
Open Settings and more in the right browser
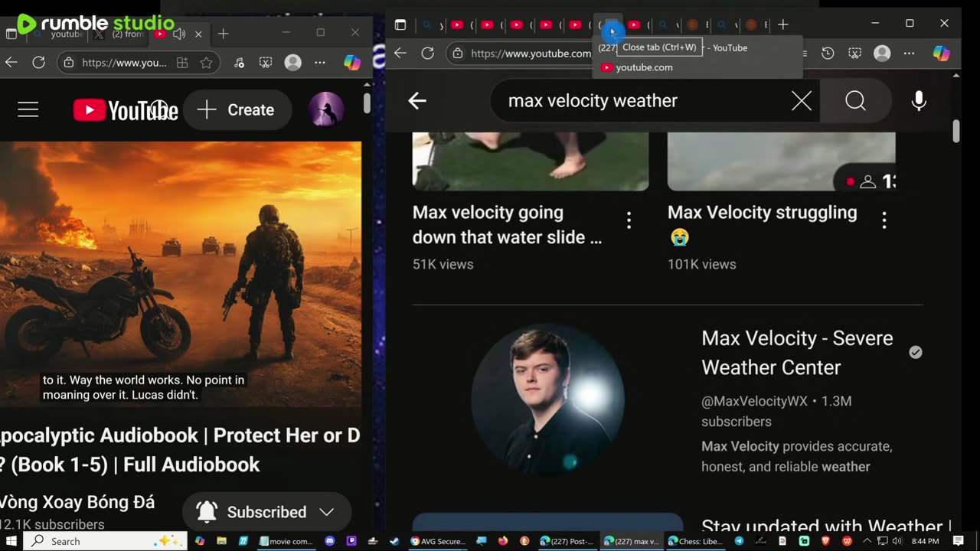pyautogui.click(x=910, y=53)
